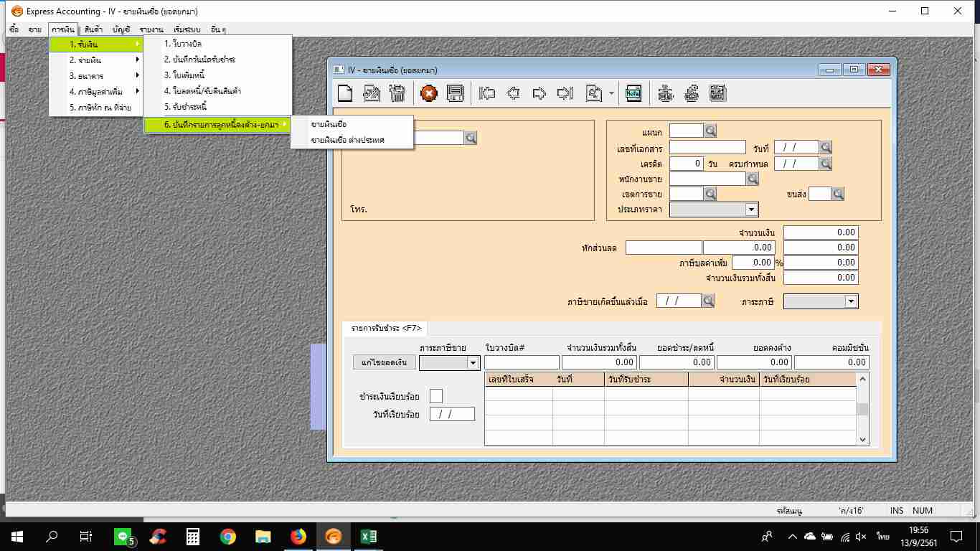Click the แผนก lookup magnifier icon
This screenshot has height=551, width=980.
[x=710, y=131]
